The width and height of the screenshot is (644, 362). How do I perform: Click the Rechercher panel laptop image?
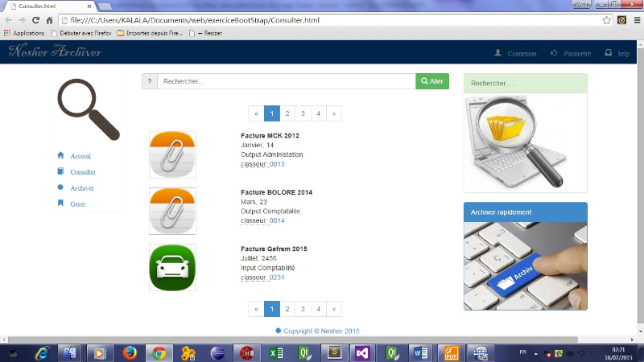(x=518, y=142)
